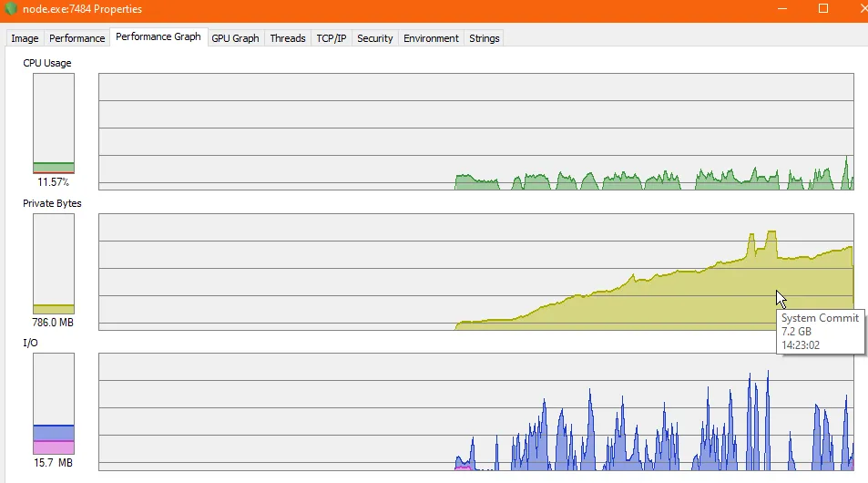Click the Private Bytes history graph
868x483 pixels.
(x=476, y=272)
